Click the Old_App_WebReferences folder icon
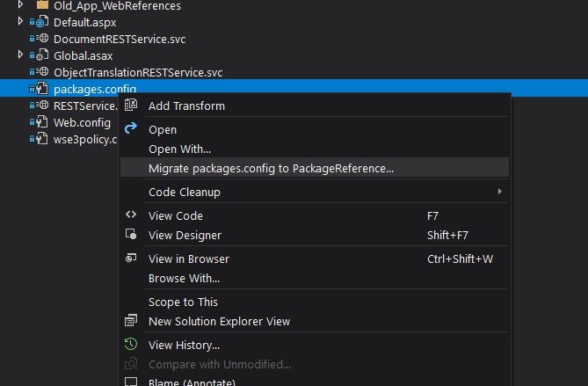588x386 pixels. pyautogui.click(x=42, y=4)
